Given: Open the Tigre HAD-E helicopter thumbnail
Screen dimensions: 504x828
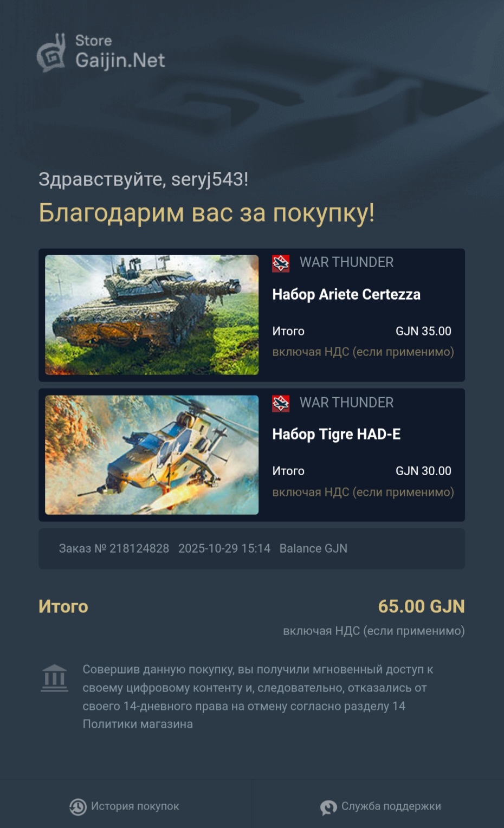Looking at the screenshot, I should click(152, 455).
